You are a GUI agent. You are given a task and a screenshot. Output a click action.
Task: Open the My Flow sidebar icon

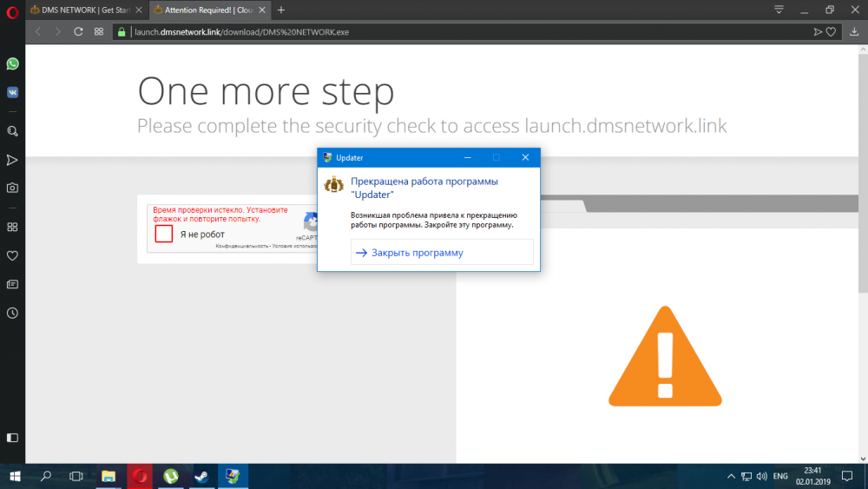(13, 160)
